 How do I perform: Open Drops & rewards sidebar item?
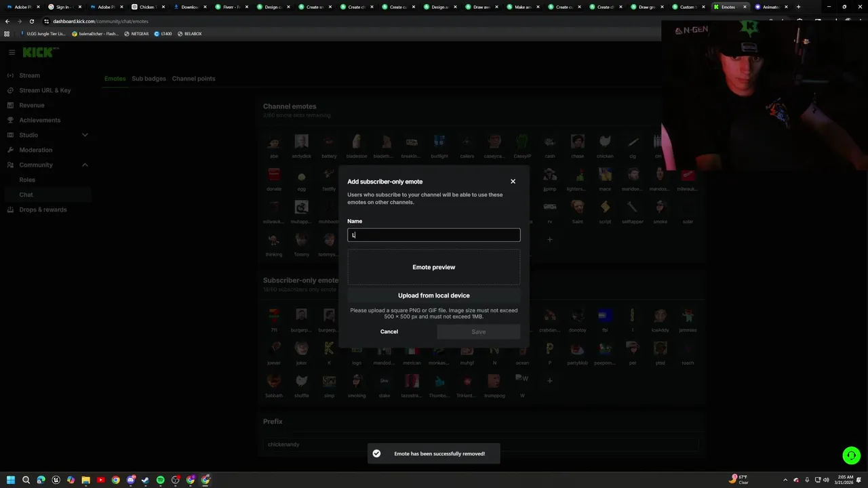[x=43, y=209]
